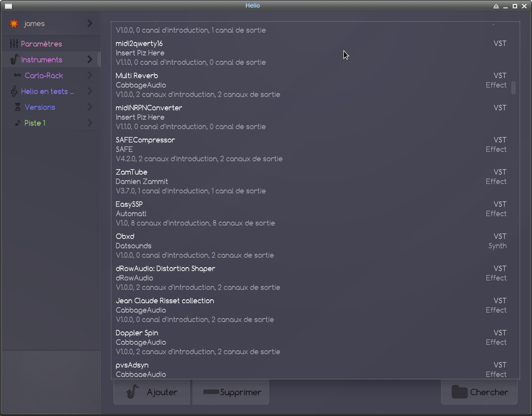Click the 8 canaux line of EasySSP
532x416 pixels.
click(x=195, y=223)
